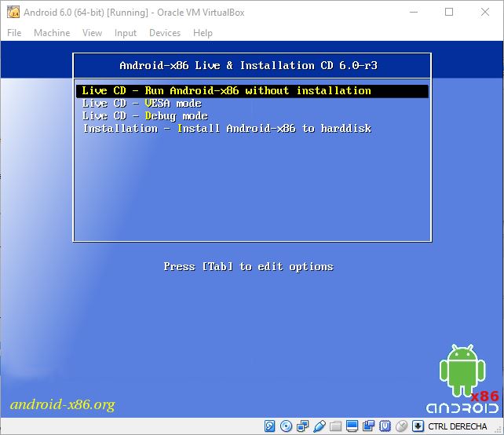Click the display monitor status icon
504x435 pixels.
(x=352, y=426)
